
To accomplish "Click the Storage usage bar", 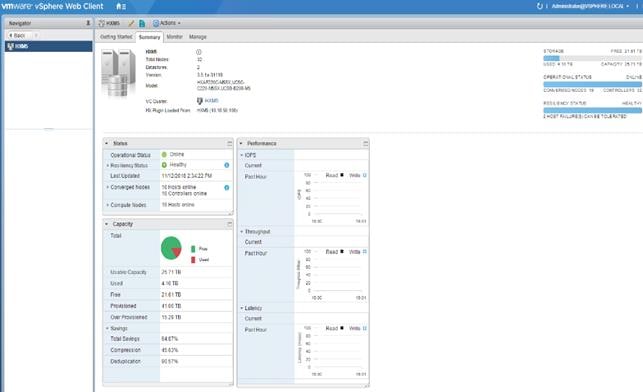I will click(x=593, y=58).
